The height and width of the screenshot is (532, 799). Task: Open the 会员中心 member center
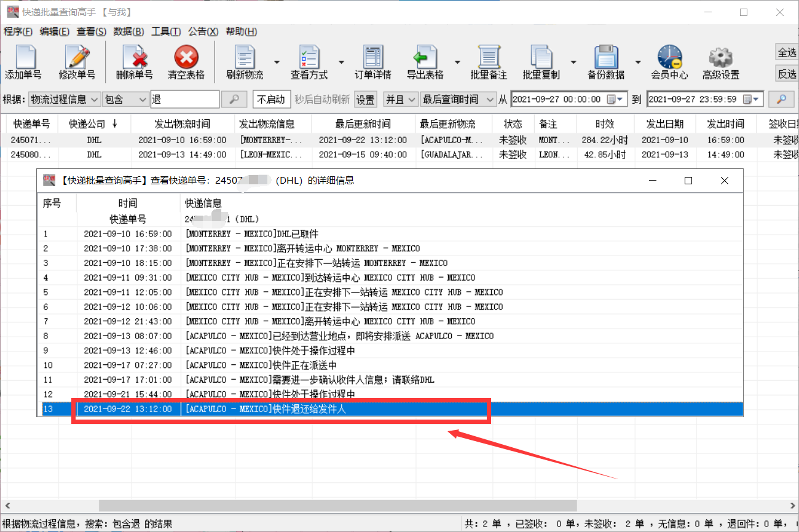pos(669,63)
